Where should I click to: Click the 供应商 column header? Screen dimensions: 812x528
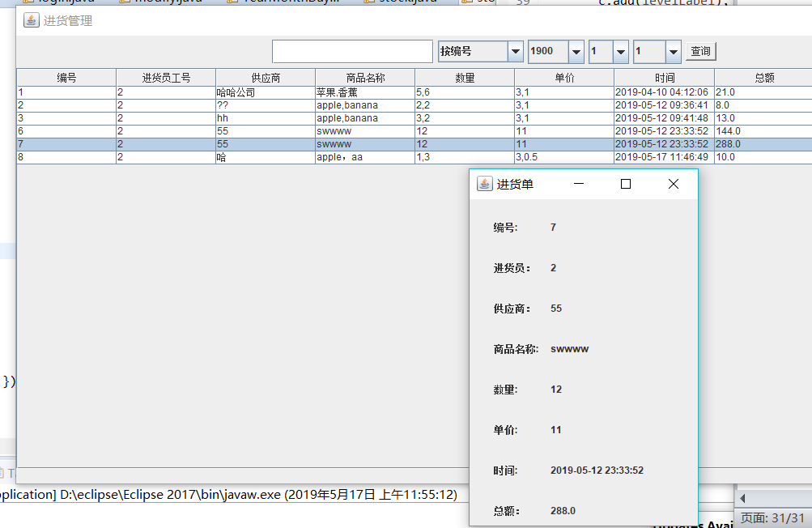266,78
